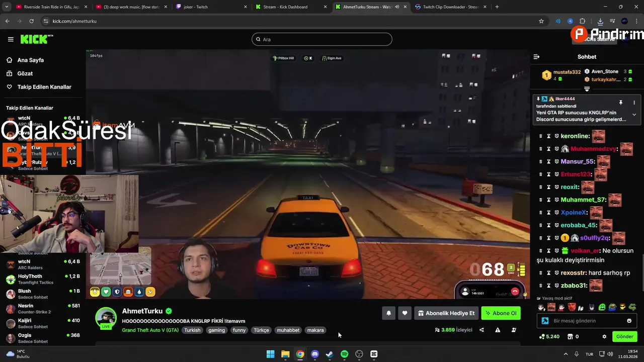The width and height of the screenshot is (644, 362).
Task: Open Ozgis channel in sidebar
Action: [43, 338]
